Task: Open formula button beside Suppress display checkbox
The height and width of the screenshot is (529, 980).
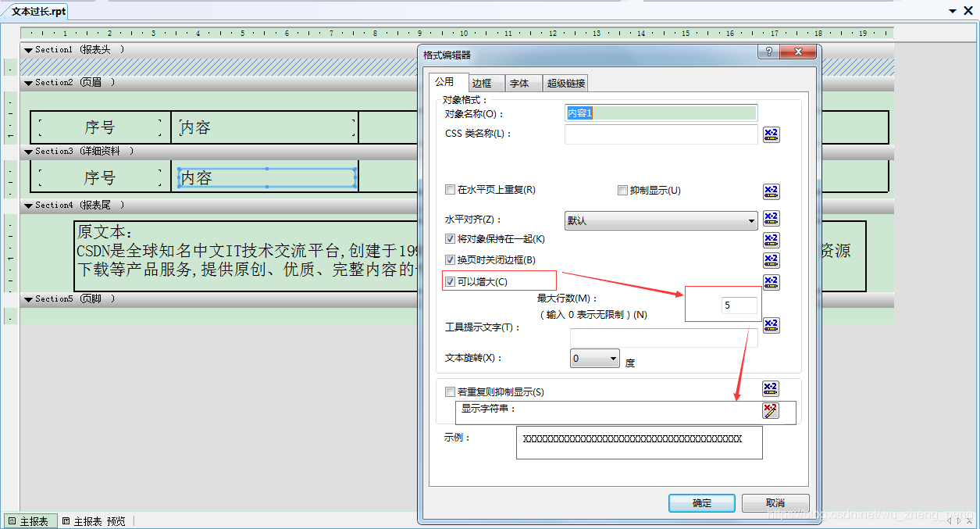Action: tap(771, 191)
